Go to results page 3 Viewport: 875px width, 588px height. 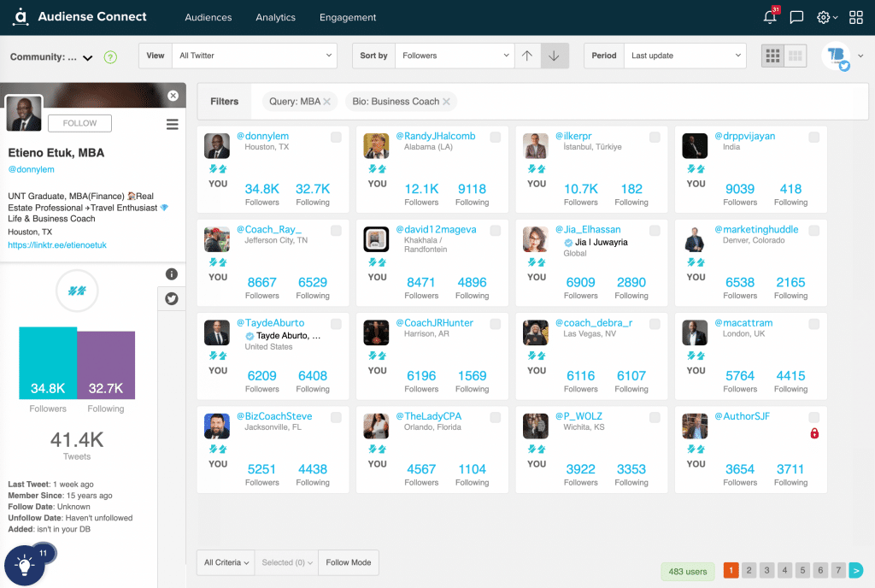(766, 569)
